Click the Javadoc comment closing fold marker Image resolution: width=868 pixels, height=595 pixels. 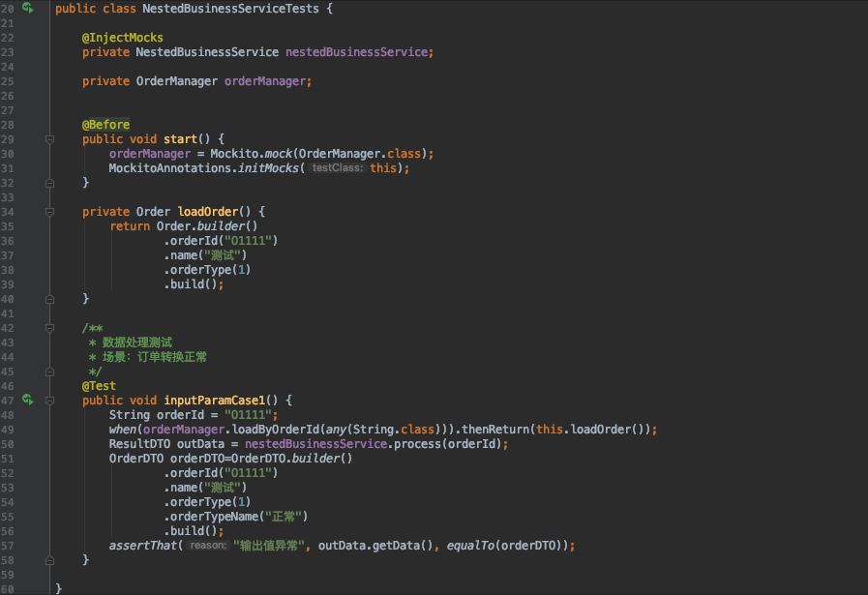tap(49, 372)
